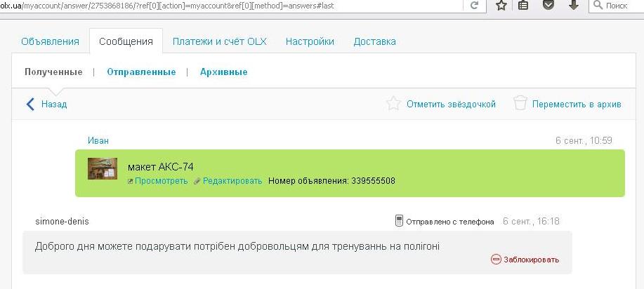The width and height of the screenshot is (644, 289).
Task: Click the timestamp 6 сент., 10:59
Action: 584,141
